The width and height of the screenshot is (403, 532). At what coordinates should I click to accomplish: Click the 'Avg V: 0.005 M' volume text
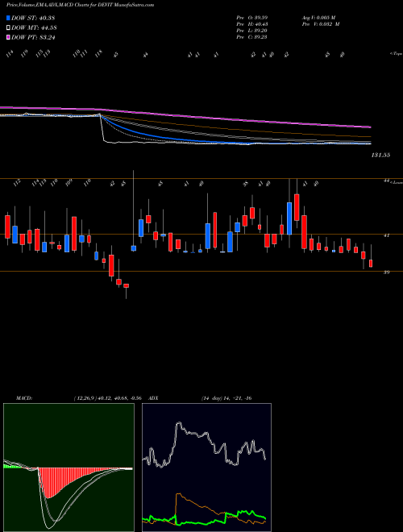tap(321, 17)
